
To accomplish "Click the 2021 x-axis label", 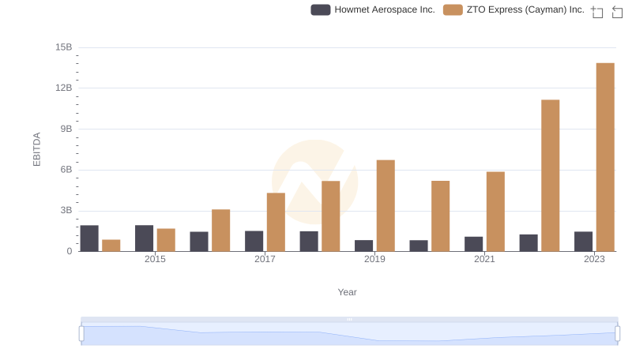I will 484,259.
